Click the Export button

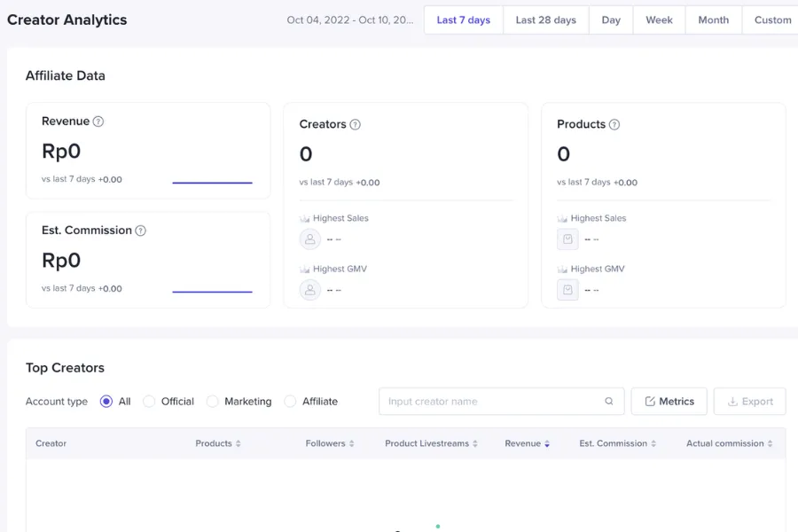pos(749,401)
